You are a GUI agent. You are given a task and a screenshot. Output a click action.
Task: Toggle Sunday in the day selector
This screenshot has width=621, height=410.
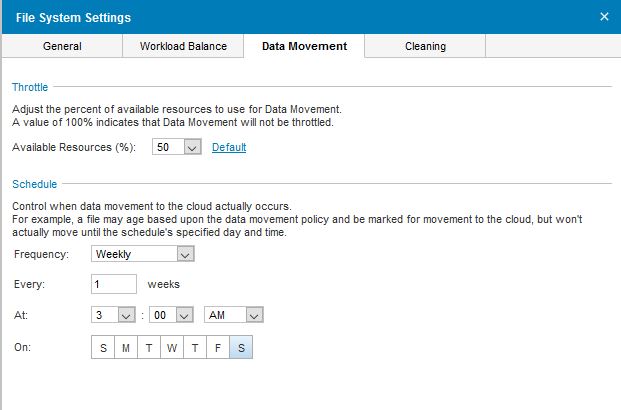click(x=103, y=347)
